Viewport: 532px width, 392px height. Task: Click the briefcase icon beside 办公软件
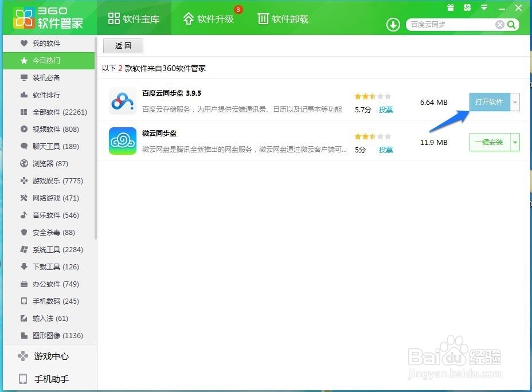click(24, 284)
